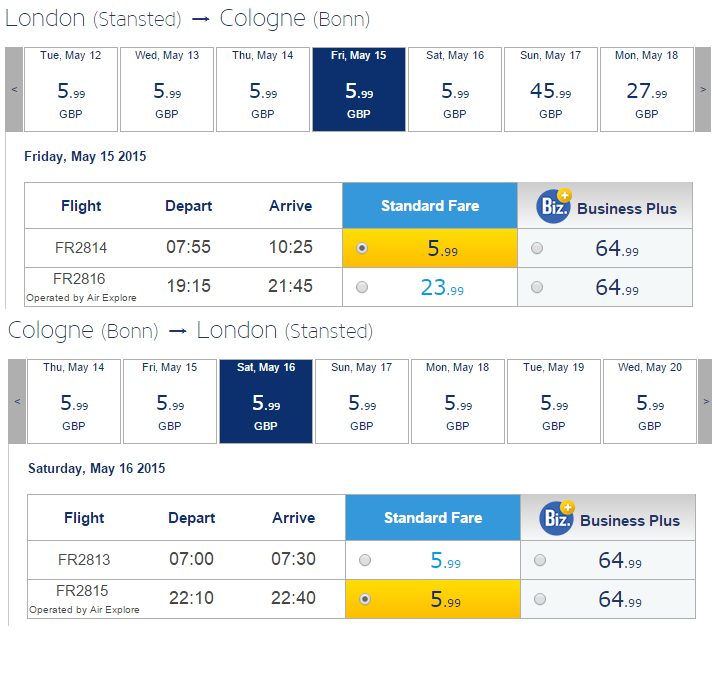Click outbound Standard Fare column header
Image resolution: width=712 pixels, height=684 pixels.
point(430,206)
